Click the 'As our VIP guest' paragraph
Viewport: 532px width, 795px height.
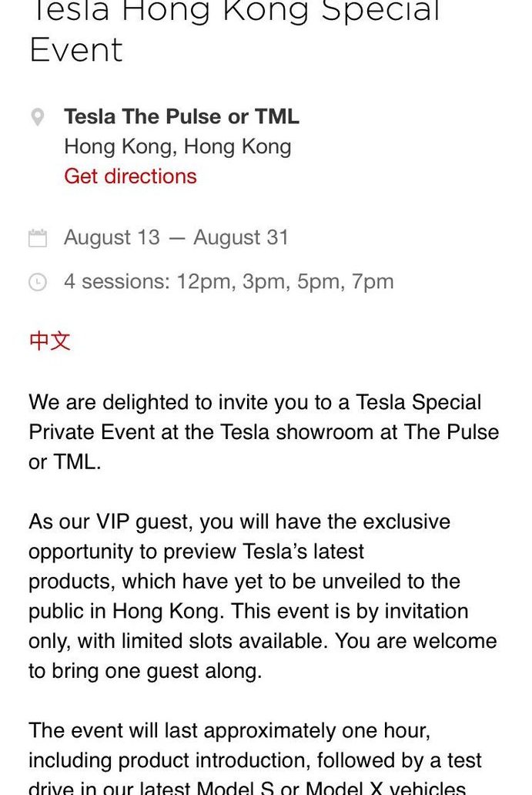(x=263, y=596)
